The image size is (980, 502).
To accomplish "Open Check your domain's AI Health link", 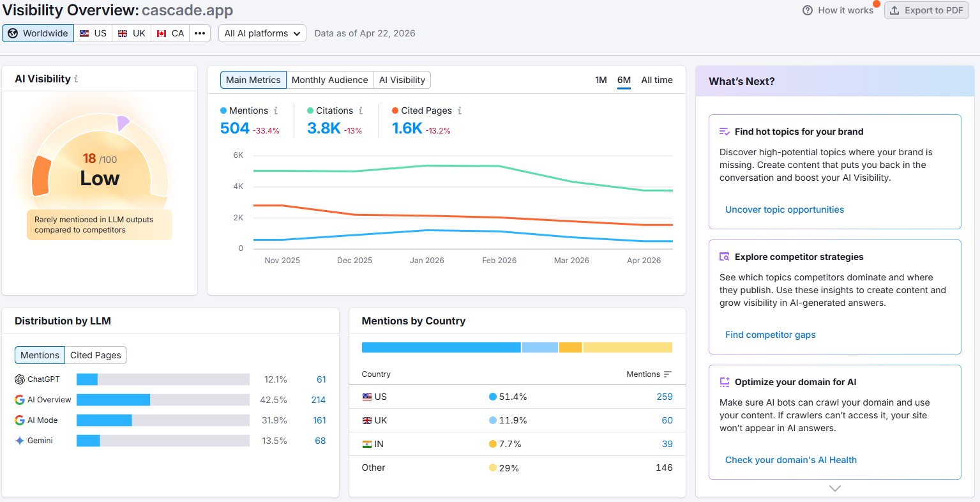I will tap(791, 460).
